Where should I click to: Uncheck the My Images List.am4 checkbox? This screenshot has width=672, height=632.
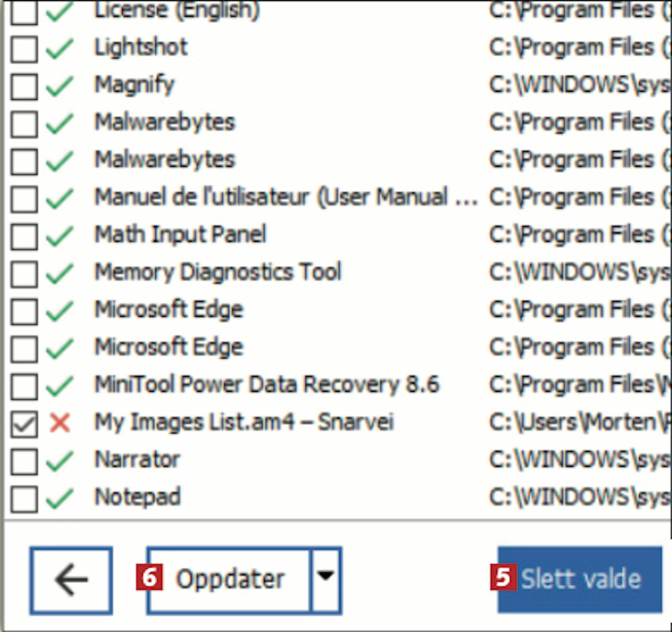click(24, 424)
